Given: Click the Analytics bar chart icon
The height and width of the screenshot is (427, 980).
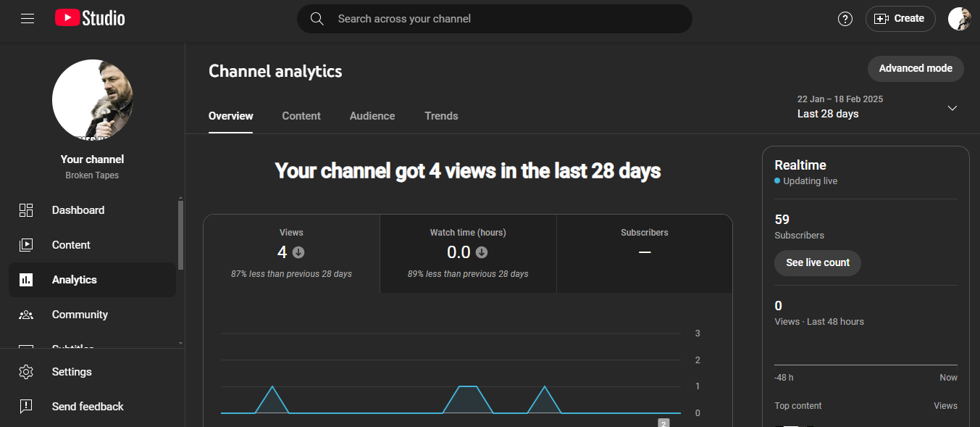Looking at the screenshot, I should click(x=26, y=280).
